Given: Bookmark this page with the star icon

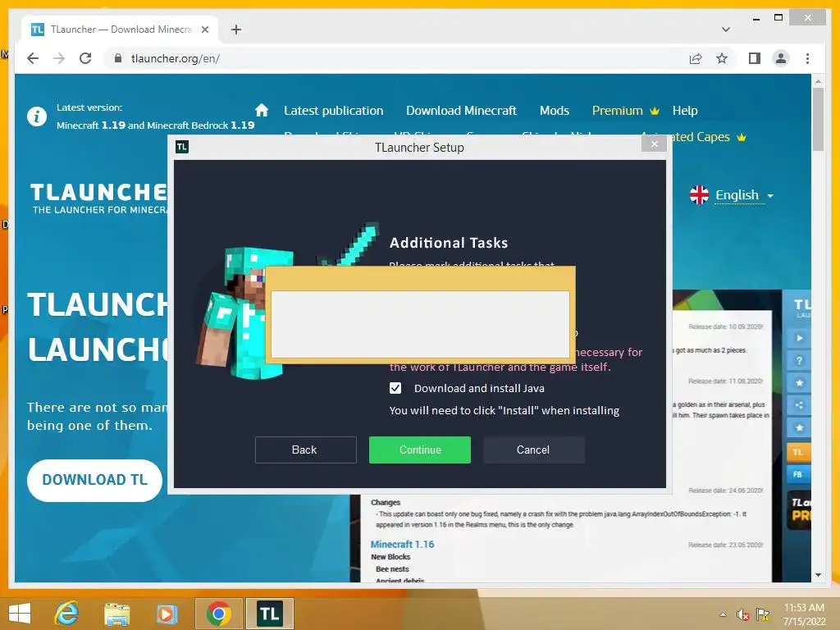Looking at the screenshot, I should pos(722,58).
